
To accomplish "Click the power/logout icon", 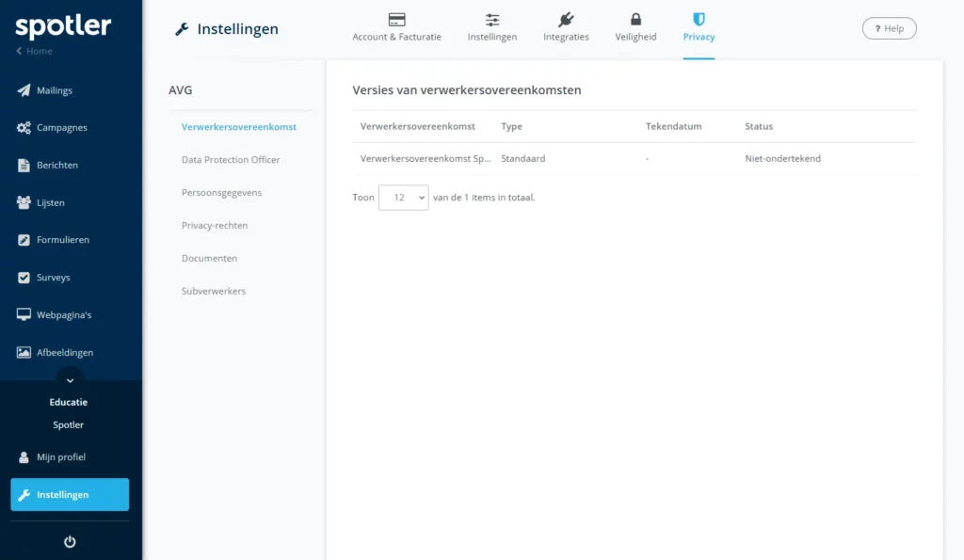I will pos(69,540).
